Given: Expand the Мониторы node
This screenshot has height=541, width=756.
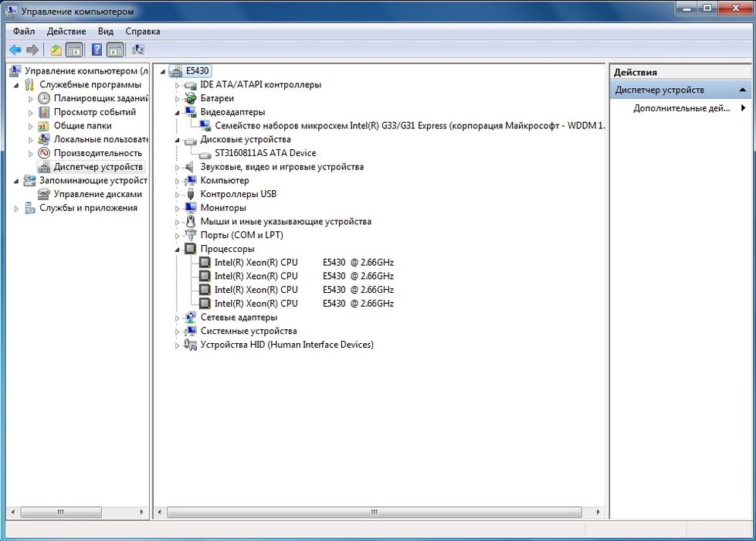Looking at the screenshot, I should (177, 209).
